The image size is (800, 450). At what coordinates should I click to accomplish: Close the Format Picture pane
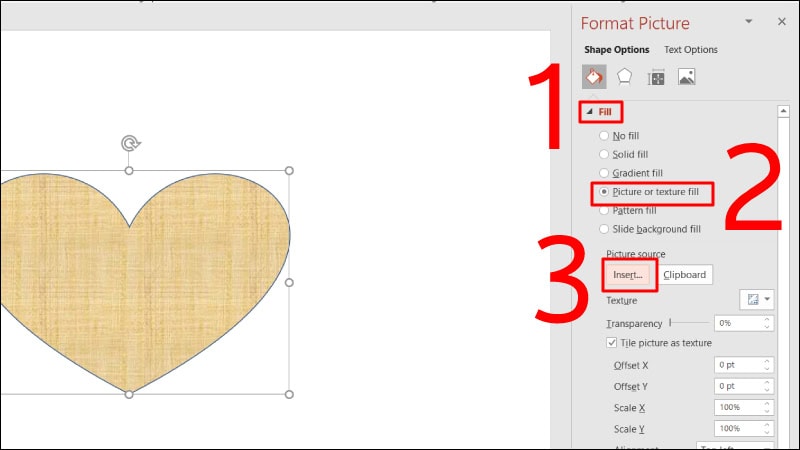pos(782,21)
